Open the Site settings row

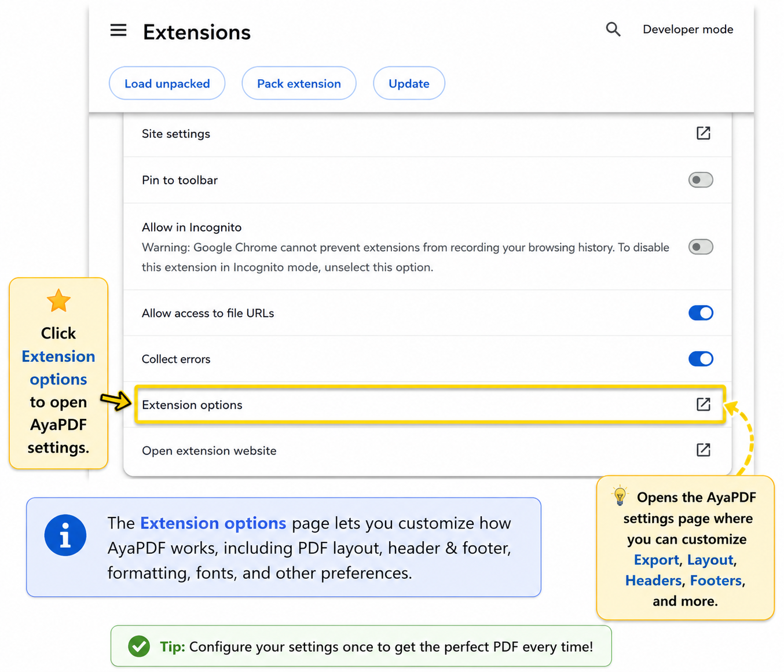pyautogui.click(x=427, y=134)
